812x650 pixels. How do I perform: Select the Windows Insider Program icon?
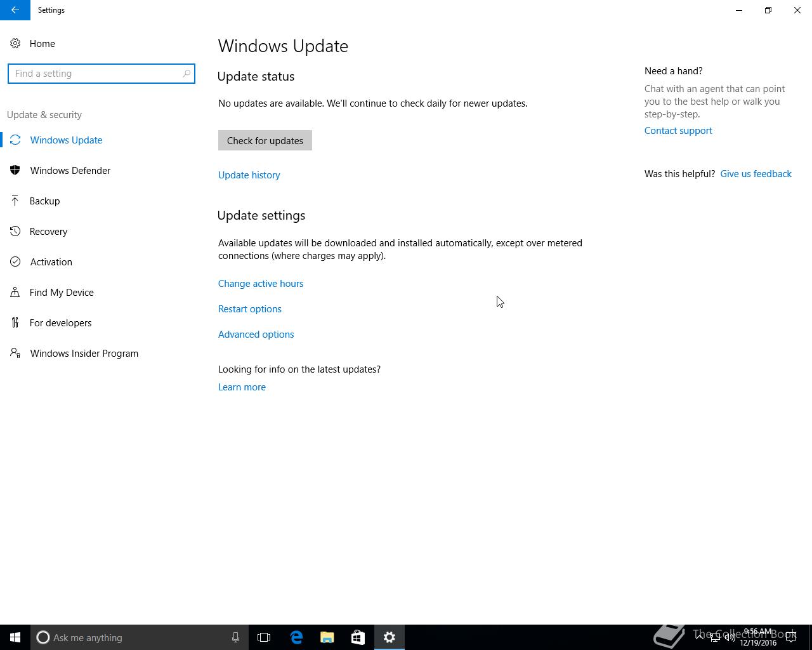tap(15, 354)
